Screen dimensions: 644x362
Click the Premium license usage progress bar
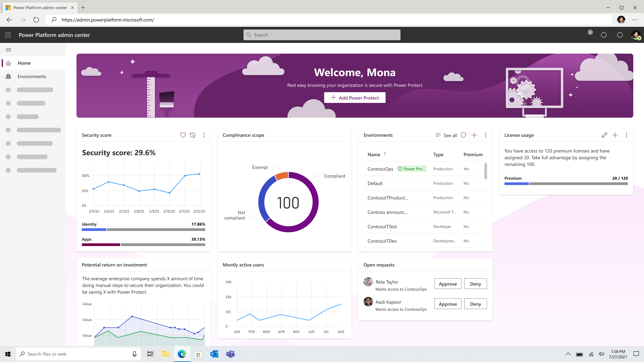(x=566, y=184)
